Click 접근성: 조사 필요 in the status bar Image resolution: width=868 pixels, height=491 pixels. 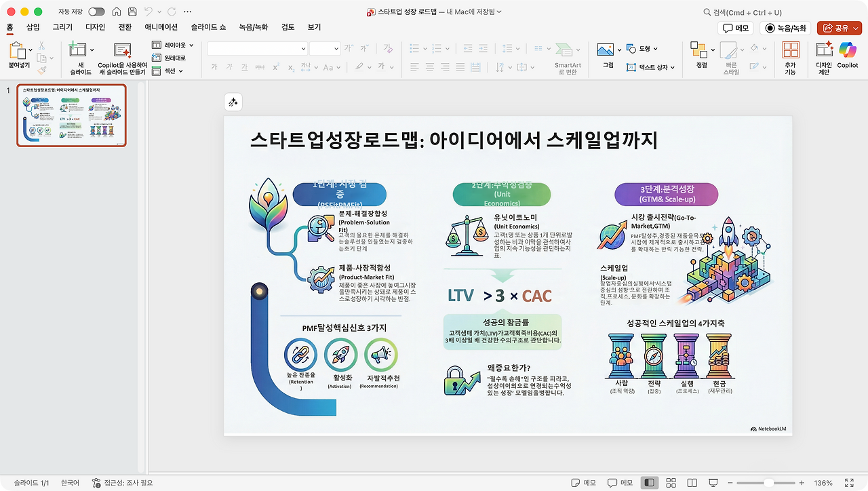tap(122, 483)
